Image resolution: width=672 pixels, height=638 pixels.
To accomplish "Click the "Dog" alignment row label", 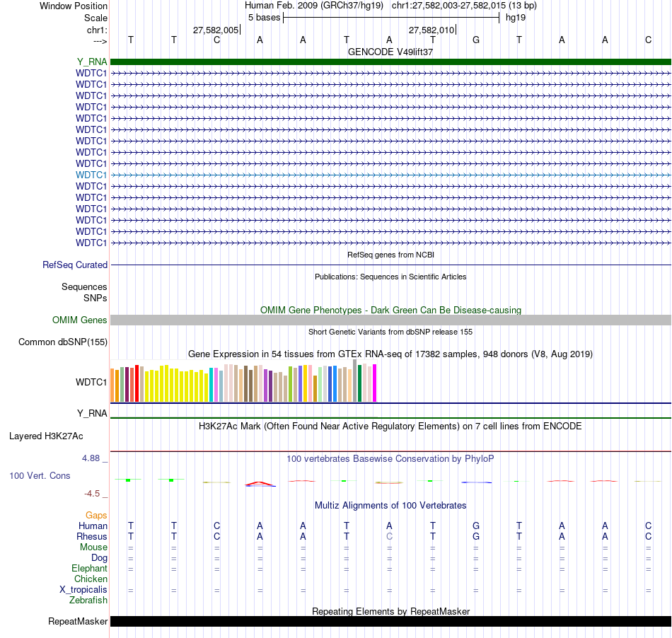I will [x=99, y=558].
